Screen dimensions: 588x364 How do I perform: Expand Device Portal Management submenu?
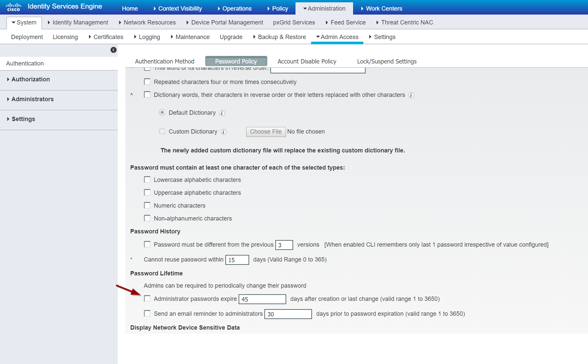point(225,22)
